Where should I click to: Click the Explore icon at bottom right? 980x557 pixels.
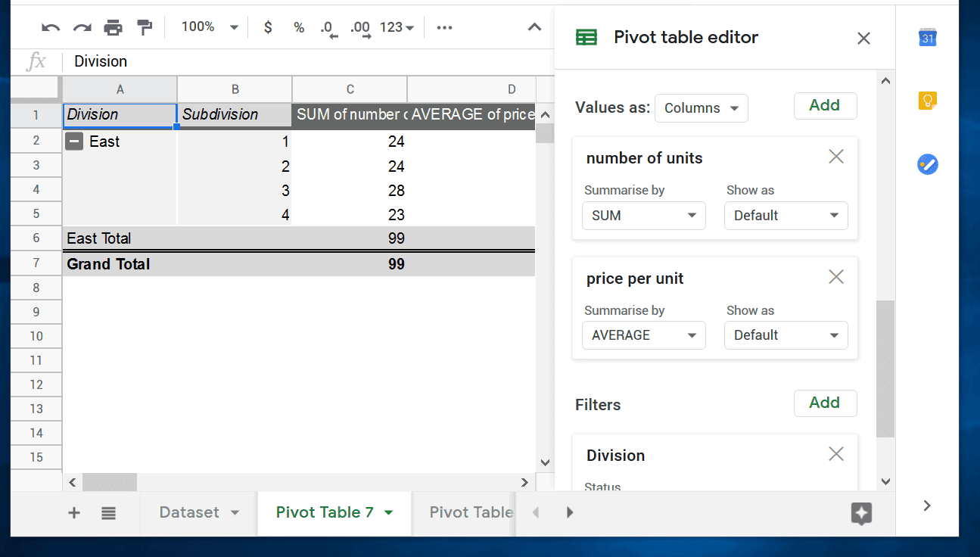coord(861,514)
